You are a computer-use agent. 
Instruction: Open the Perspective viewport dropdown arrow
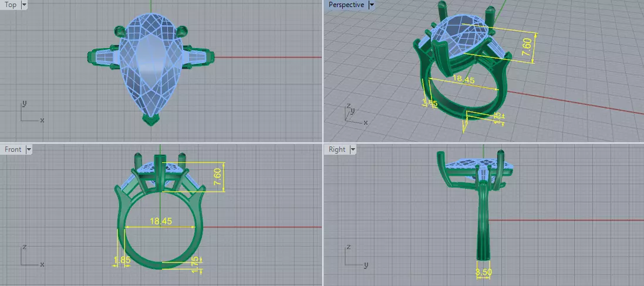pos(371,5)
